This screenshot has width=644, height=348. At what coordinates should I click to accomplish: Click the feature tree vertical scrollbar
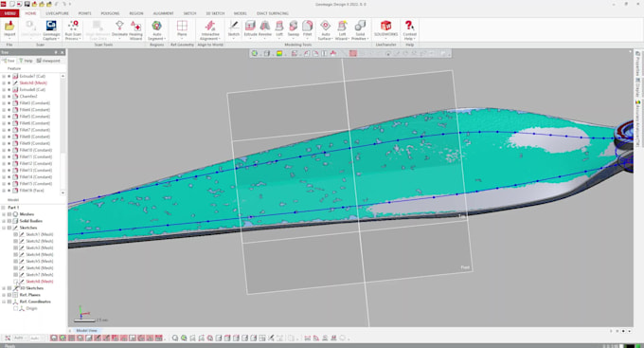(x=63, y=134)
